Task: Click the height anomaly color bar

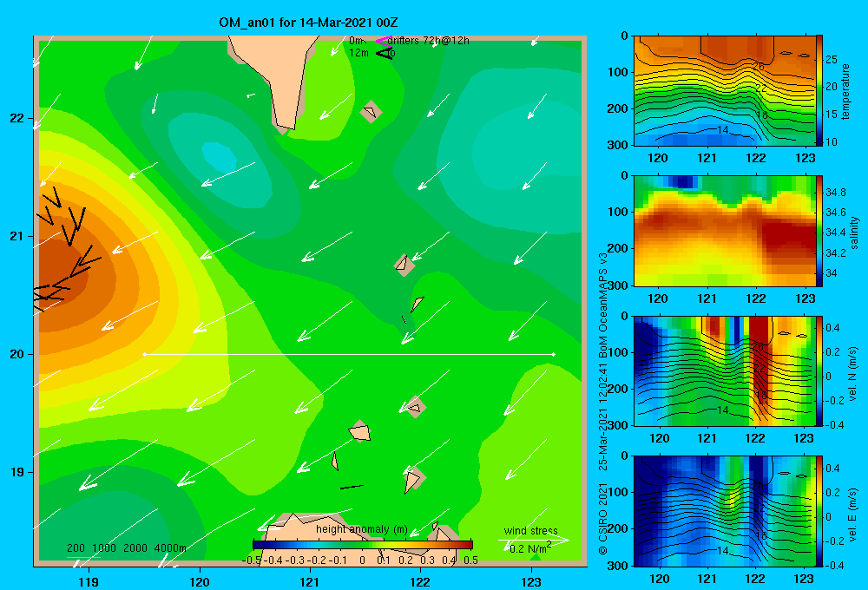Action: point(363,545)
